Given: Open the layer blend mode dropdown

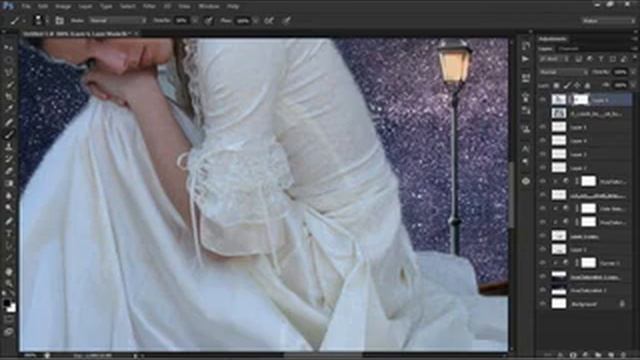Looking at the screenshot, I should [563, 72].
